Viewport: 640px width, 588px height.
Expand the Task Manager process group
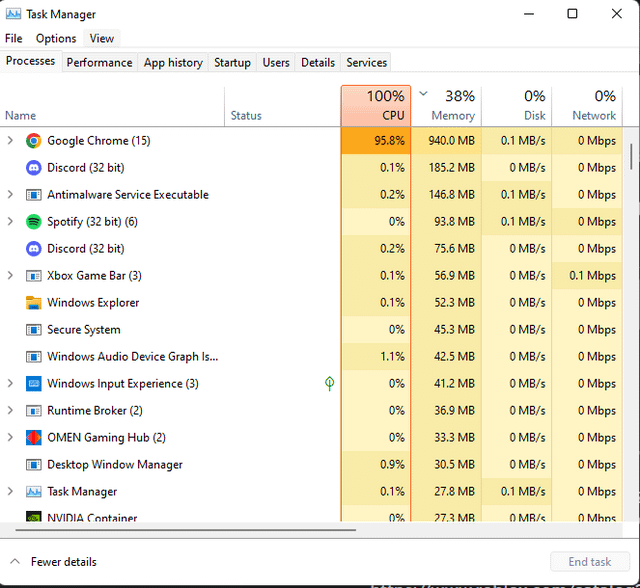point(10,491)
